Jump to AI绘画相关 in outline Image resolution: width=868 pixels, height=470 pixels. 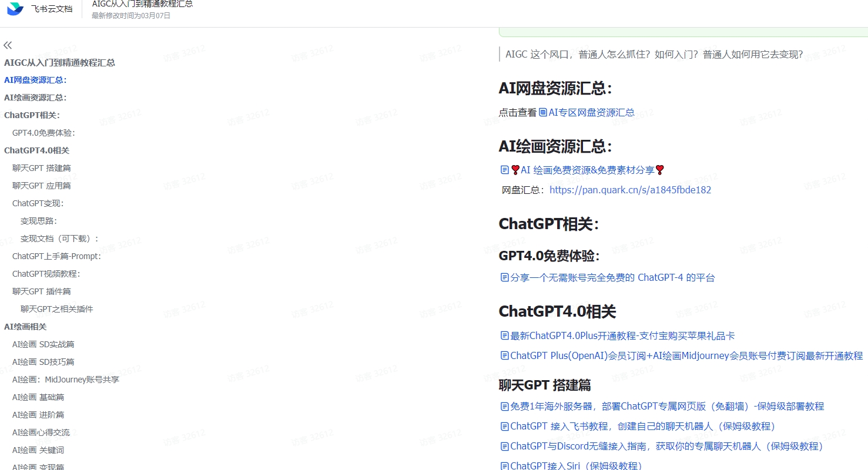[25, 327]
